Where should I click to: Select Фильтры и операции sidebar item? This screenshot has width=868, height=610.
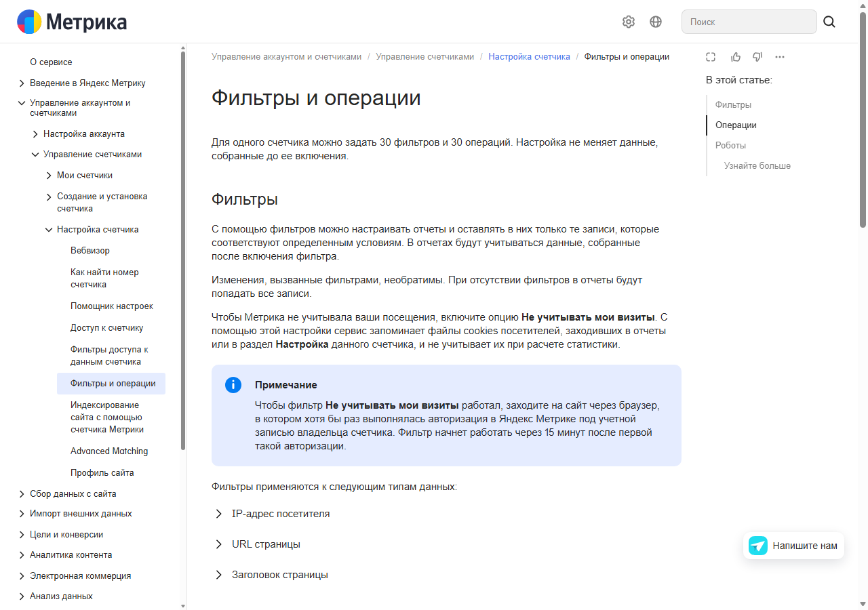coord(111,384)
